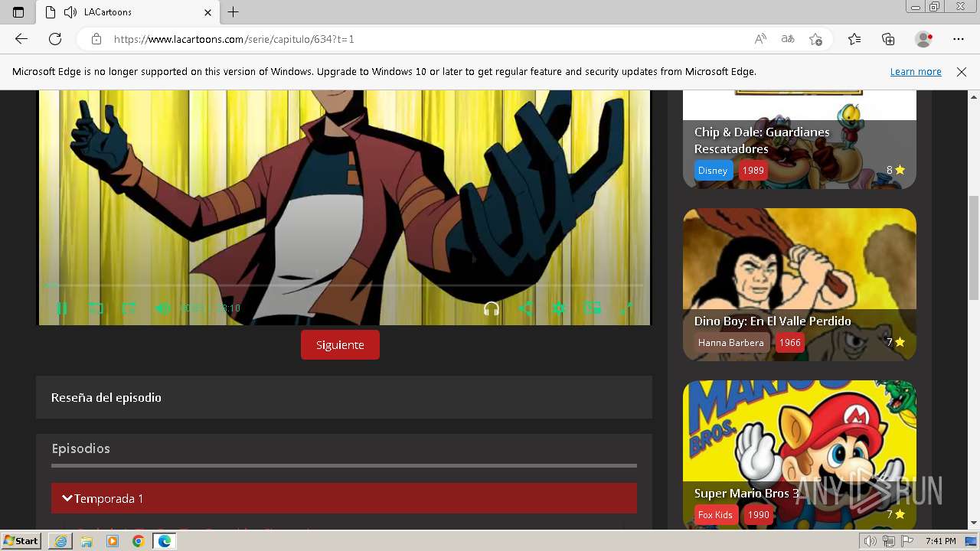Open the Super Mario Bros 3 card
980x551 pixels.
coord(799,455)
